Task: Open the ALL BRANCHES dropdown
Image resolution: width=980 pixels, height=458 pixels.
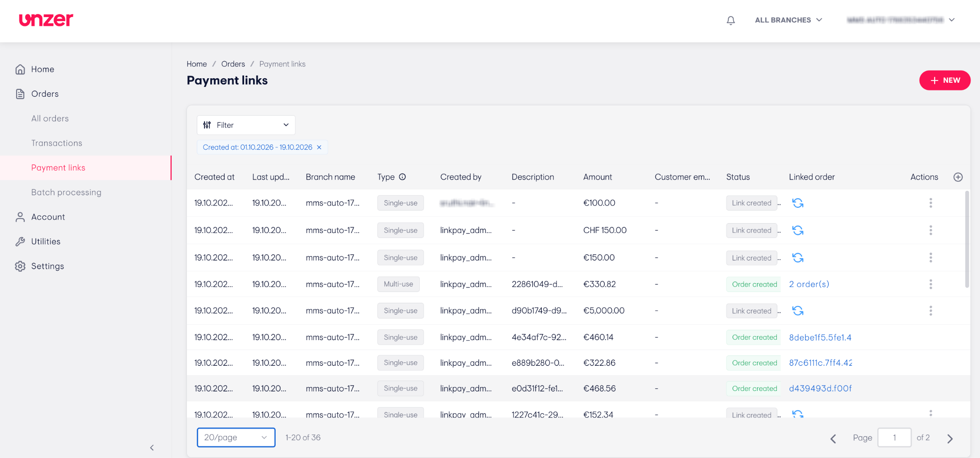Action: (x=789, y=20)
